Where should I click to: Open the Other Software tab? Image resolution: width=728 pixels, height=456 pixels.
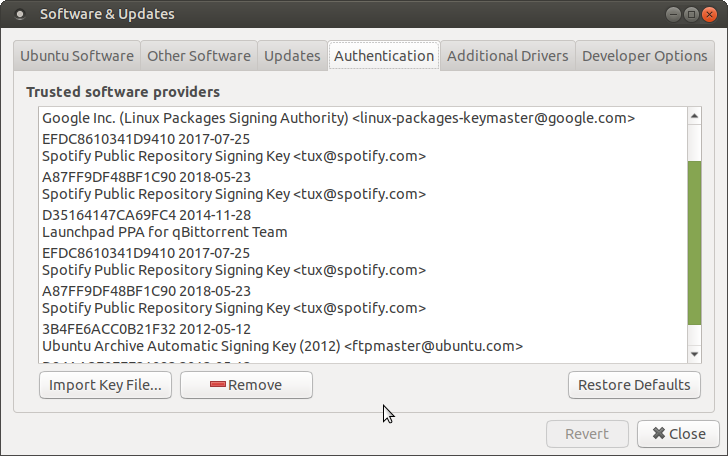pos(198,56)
